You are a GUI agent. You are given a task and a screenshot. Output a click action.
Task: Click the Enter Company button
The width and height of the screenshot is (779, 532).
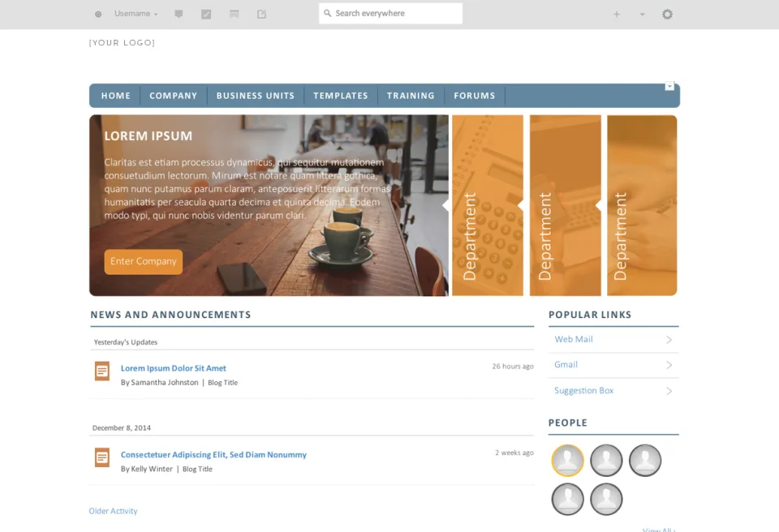point(144,261)
